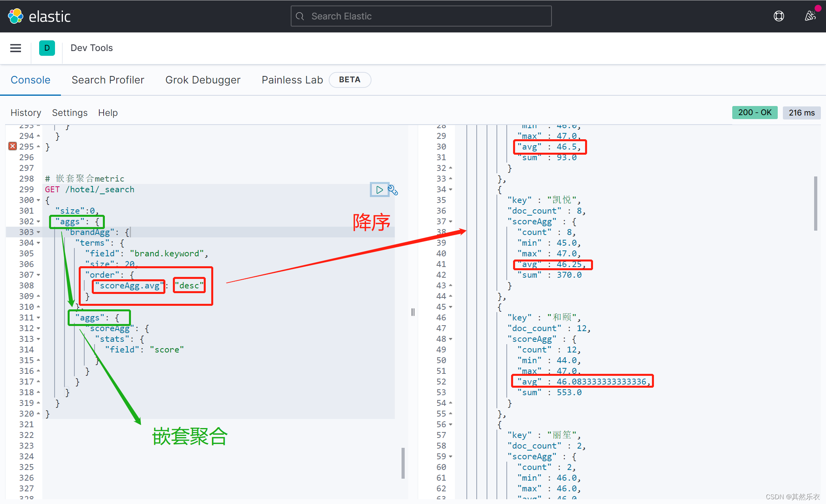Click the 200 - OK status badge

[x=754, y=112]
